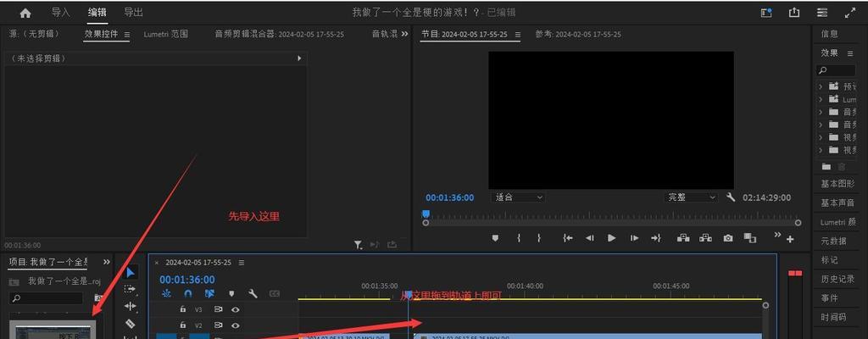Click the Mark Out button
This screenshot has height=339, width=868.
click(x=538, y=238)
